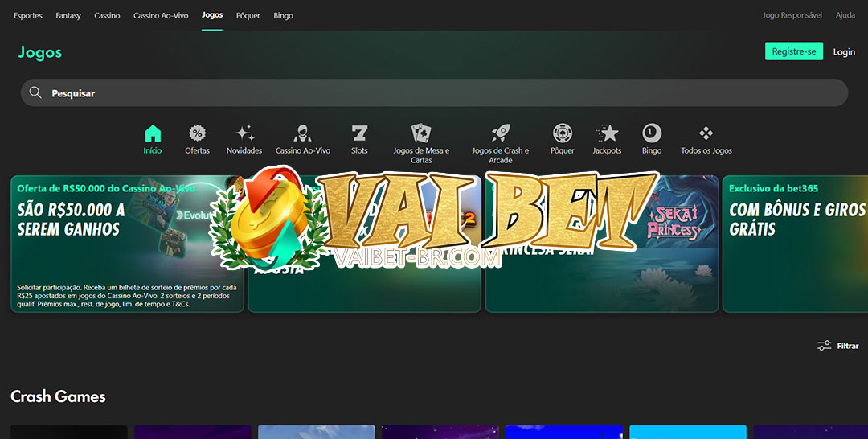
Task: Click the Jogos page heading
Action: (x=40, y=53)
